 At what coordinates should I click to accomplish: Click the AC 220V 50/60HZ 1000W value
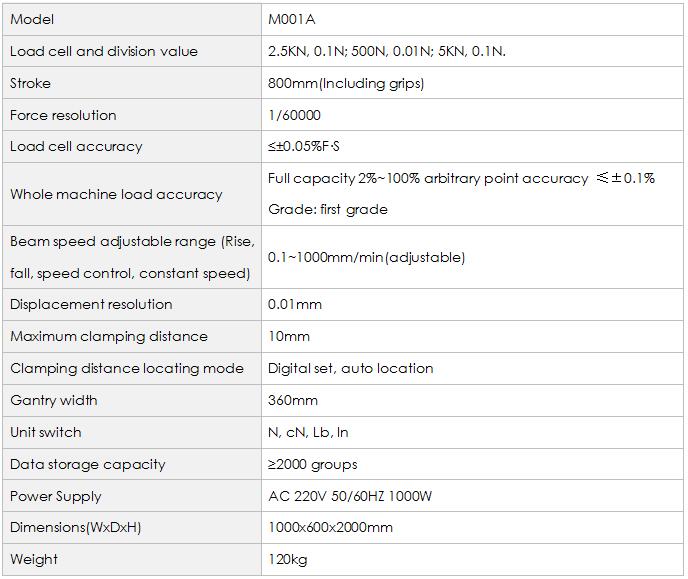click(350, 496)
